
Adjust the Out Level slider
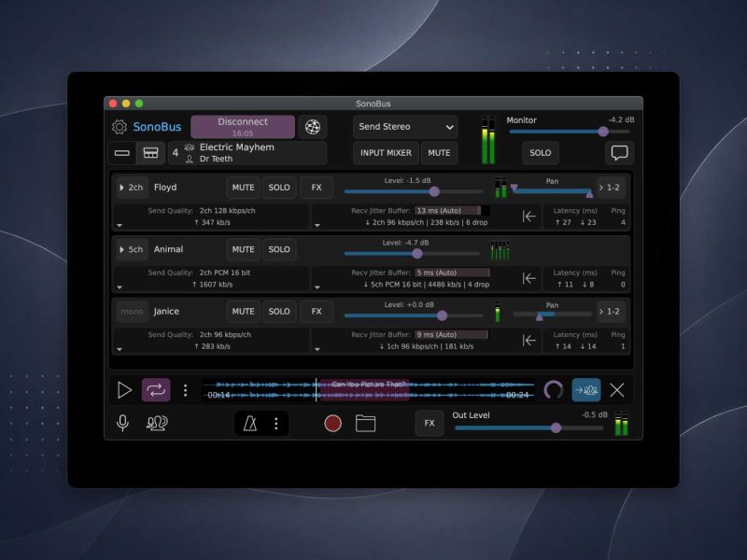(x=529, y=427)
